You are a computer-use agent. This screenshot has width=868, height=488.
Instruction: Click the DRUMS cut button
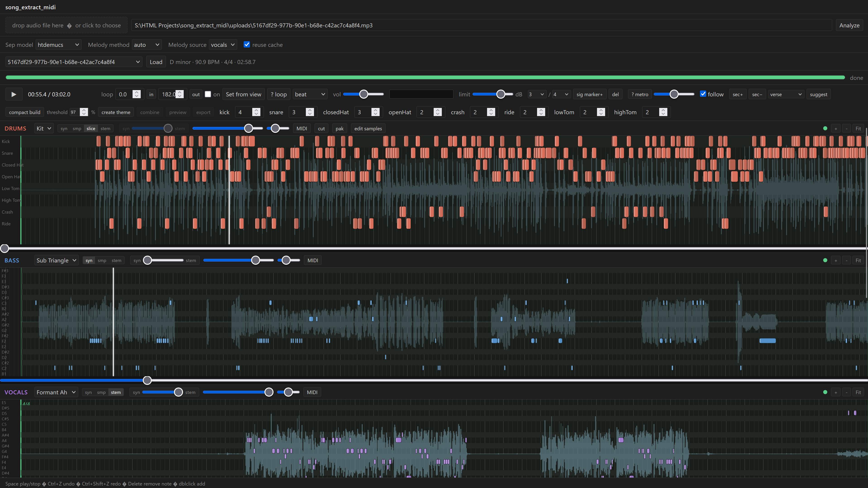(x=321, y=129)
